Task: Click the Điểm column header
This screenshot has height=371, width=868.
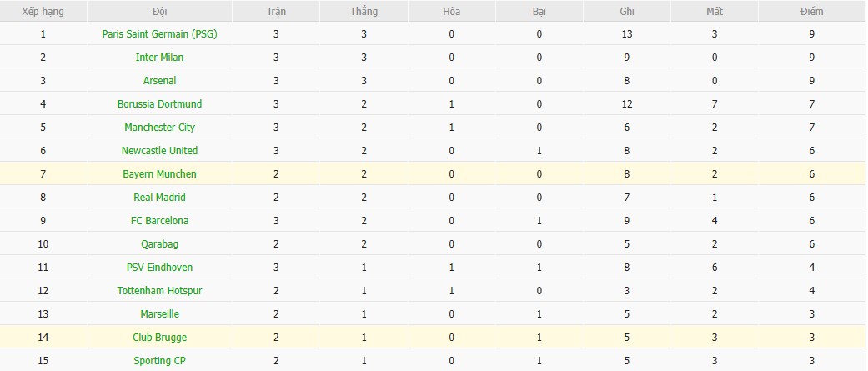Action: (810, 12)
